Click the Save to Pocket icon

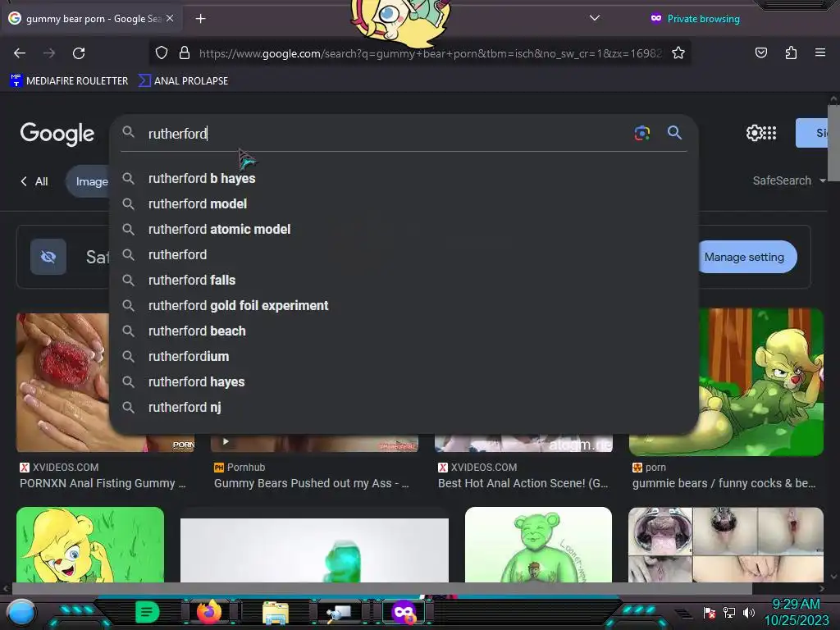(x=760, y=52)
